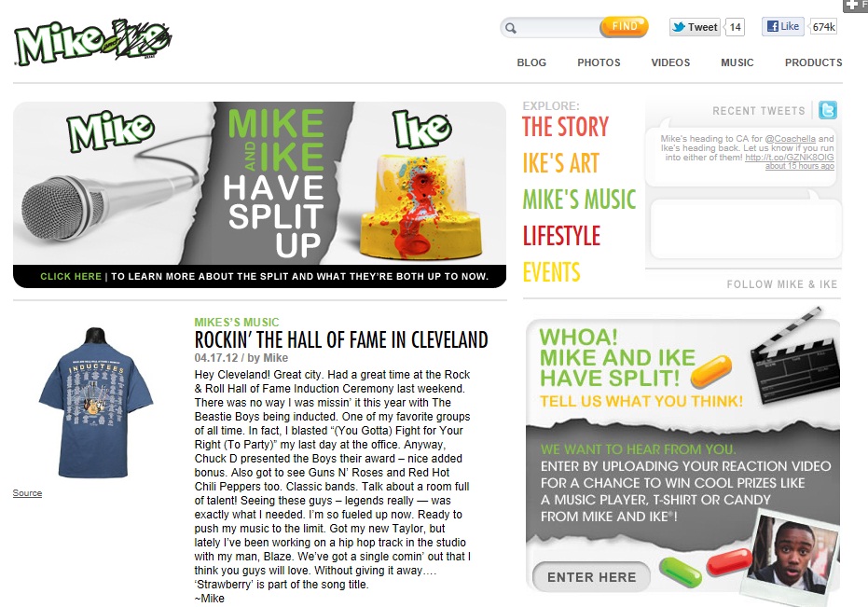Click the magnifier icon in search box

511,28
